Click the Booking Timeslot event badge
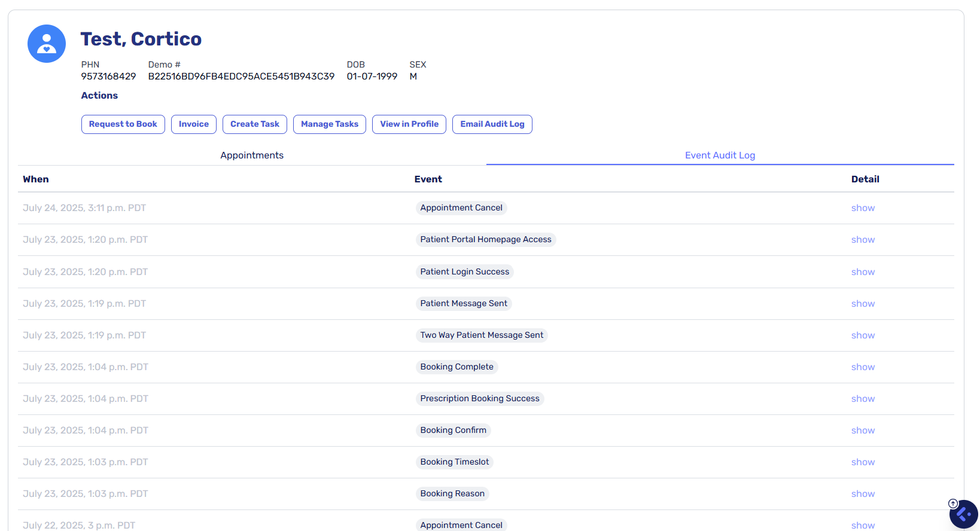This screenshot has width=980, height=531. (455, 462)
